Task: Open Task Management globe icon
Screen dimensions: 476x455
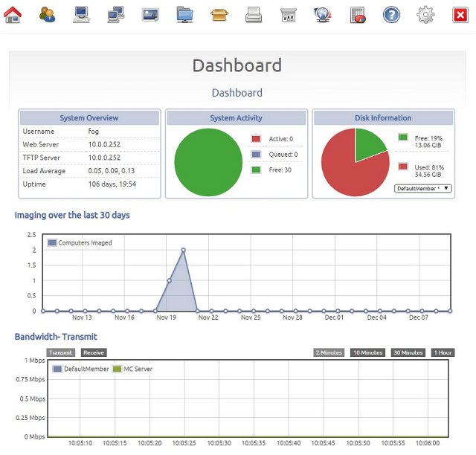Action: [322, 15]
